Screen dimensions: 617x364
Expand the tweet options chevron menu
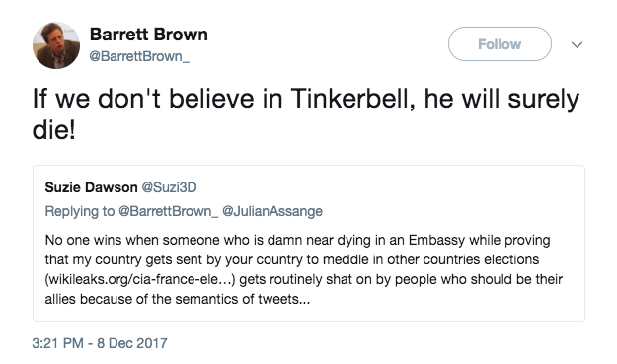[x=577, y=44]
